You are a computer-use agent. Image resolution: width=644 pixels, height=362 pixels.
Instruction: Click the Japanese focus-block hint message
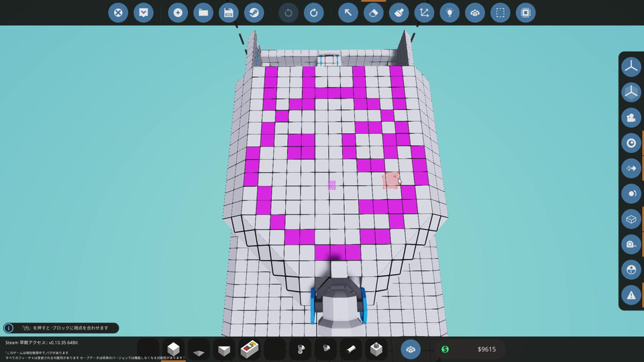(x=65, y=328)
